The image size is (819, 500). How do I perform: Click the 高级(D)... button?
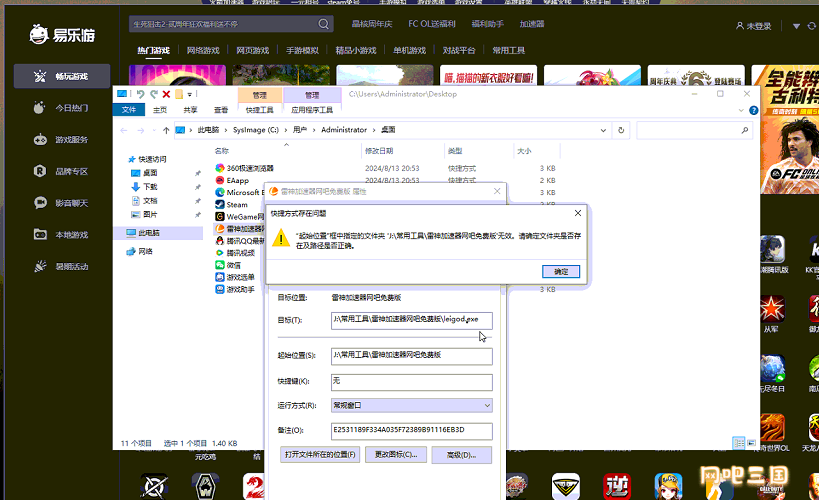pos(462,455)
